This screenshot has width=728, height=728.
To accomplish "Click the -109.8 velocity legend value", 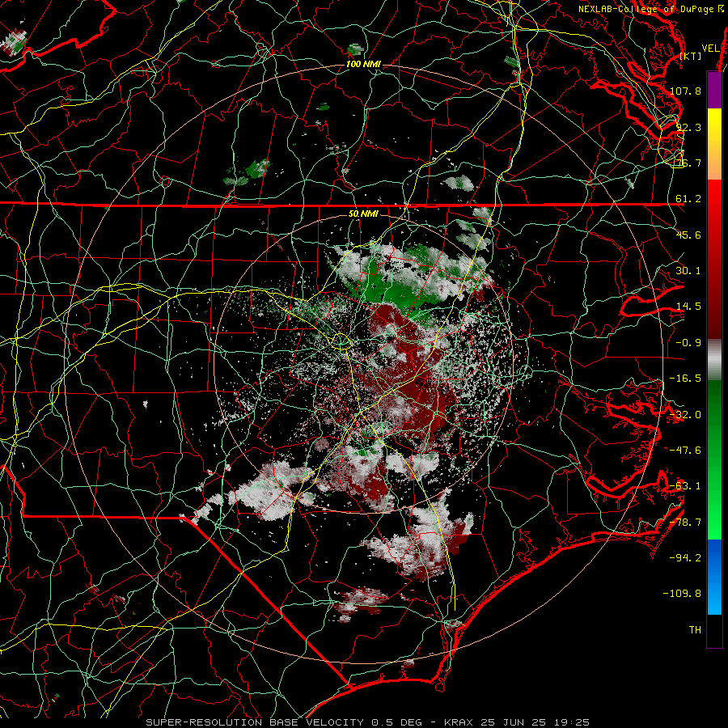I will point(682,594).
